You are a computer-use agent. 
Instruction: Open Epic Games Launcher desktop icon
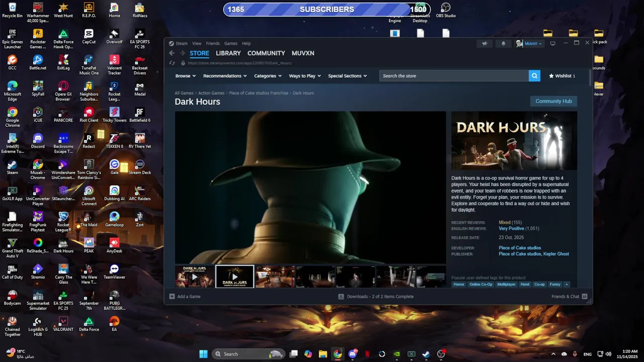13,39
